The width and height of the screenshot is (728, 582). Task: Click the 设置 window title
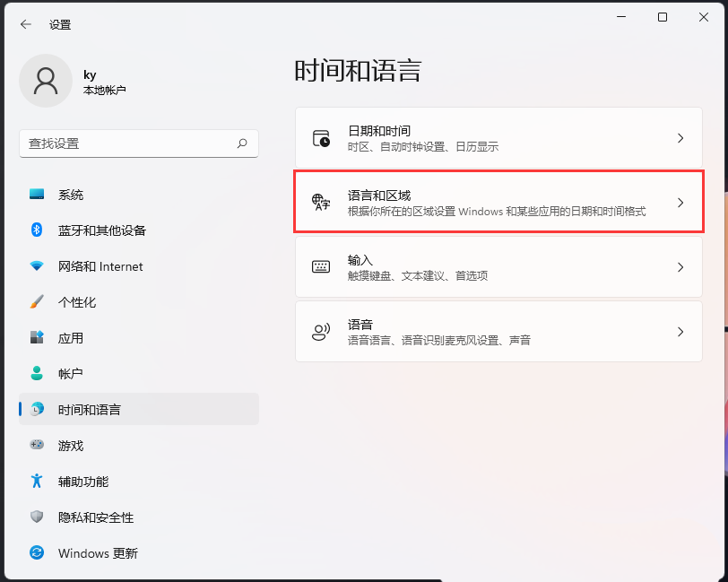pyautogui.click(x=60, y=24)
